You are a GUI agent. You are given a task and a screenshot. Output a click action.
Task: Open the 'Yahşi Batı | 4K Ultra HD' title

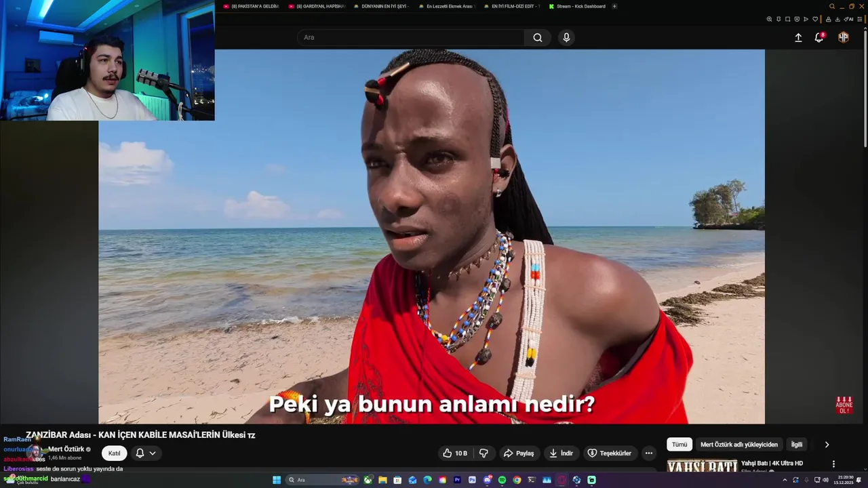click(x=772, y=463)
